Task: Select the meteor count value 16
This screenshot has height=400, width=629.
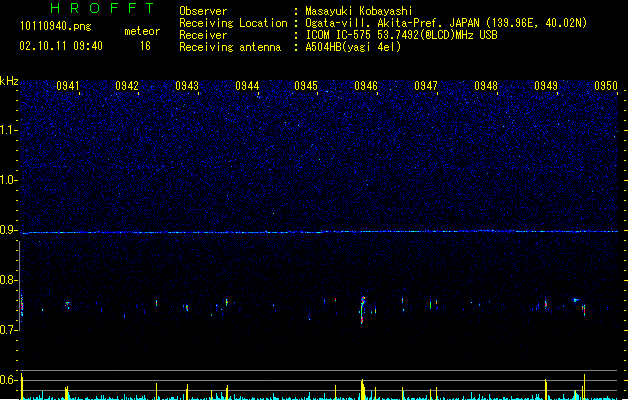Action: click(145, 46)
